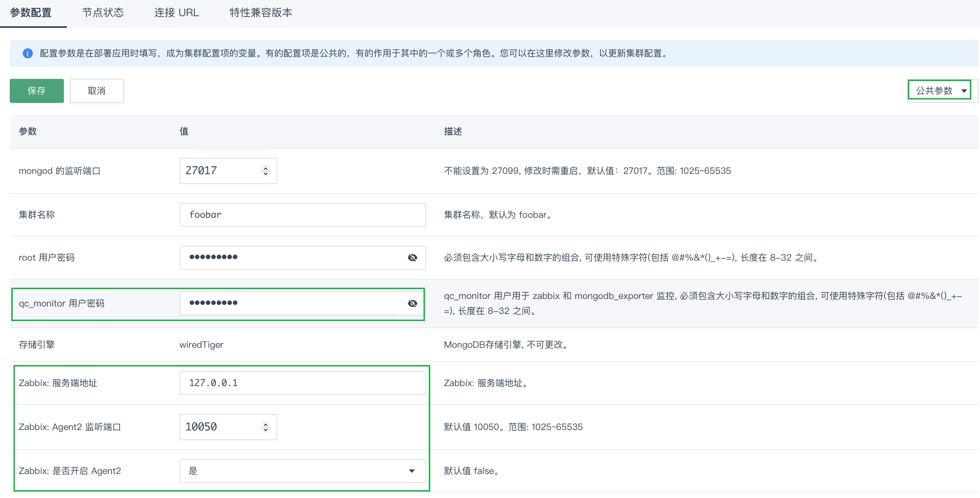Click the green 保存 button
This screenshot has width=980, height=498.
pyautogui.click(x=36, y=91)
